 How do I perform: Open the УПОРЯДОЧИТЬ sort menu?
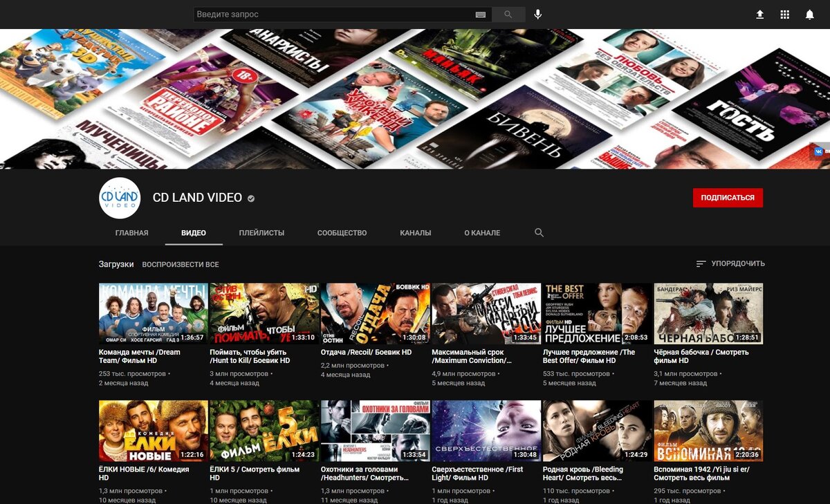pos(730,263)
